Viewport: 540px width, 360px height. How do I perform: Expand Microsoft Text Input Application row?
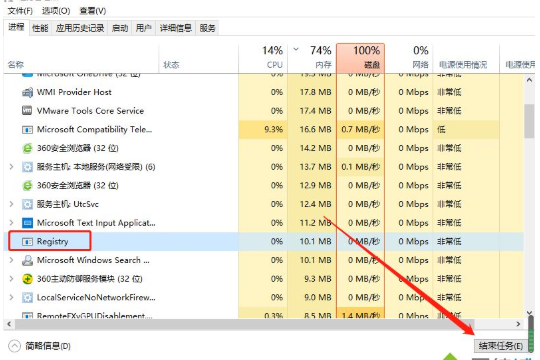(11, 223)
